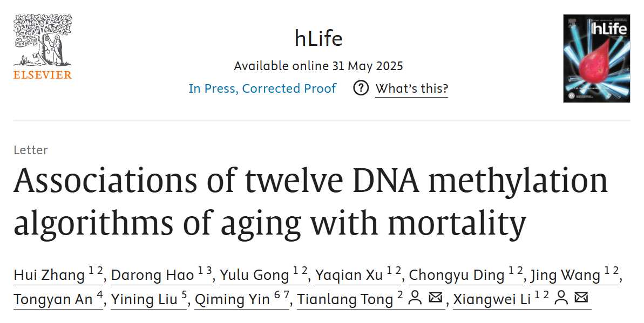
Task: Click the ELSEVIER orange wordmark text
Action: click(43, 75)
